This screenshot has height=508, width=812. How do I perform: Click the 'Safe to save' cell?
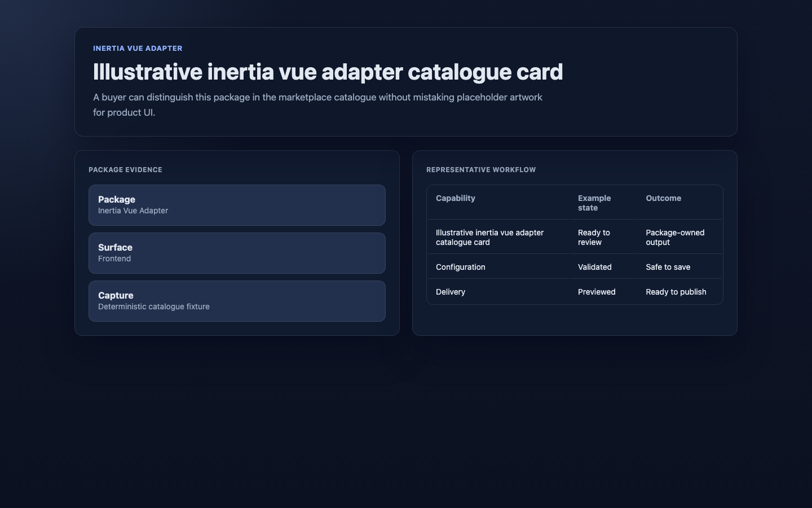click(x=679, y=267)
